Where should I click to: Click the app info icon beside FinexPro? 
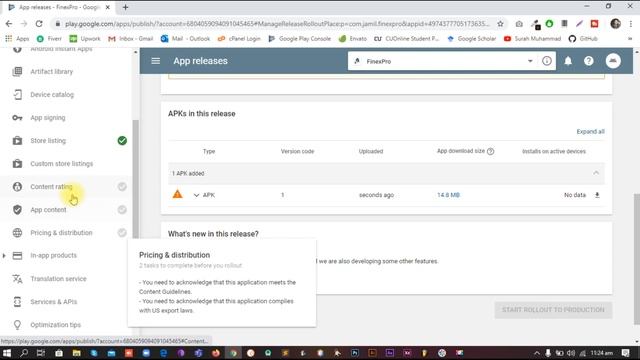[x=547, y=61]
